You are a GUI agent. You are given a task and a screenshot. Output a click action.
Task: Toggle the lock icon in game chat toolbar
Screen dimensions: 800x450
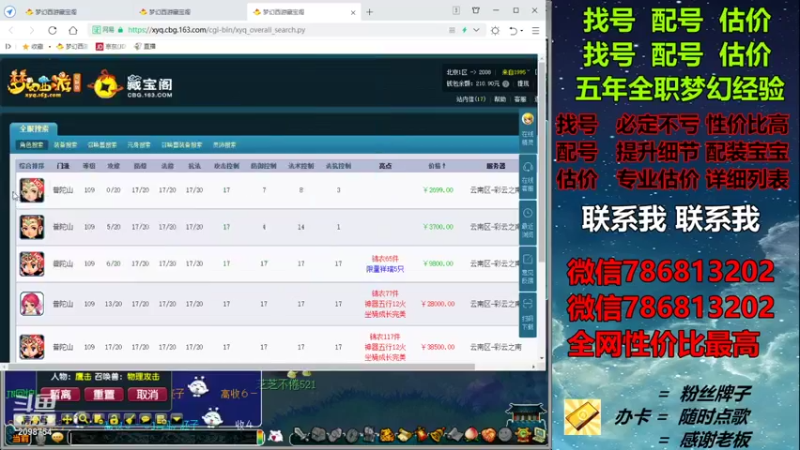click(114, 419)
